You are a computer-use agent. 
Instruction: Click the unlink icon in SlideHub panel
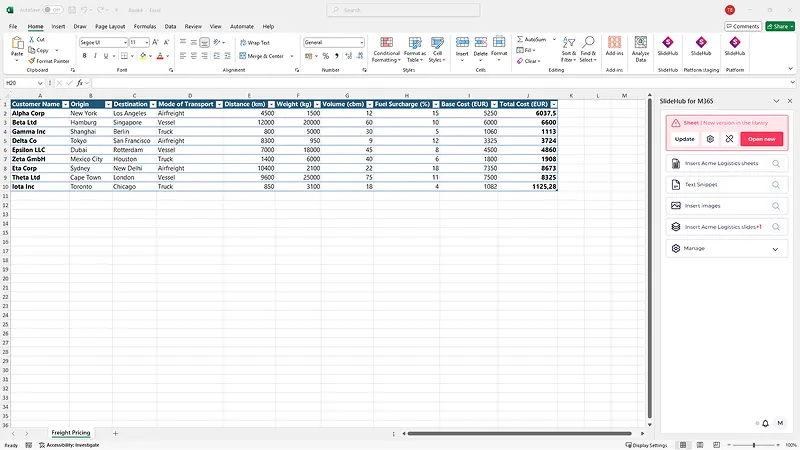729,139
